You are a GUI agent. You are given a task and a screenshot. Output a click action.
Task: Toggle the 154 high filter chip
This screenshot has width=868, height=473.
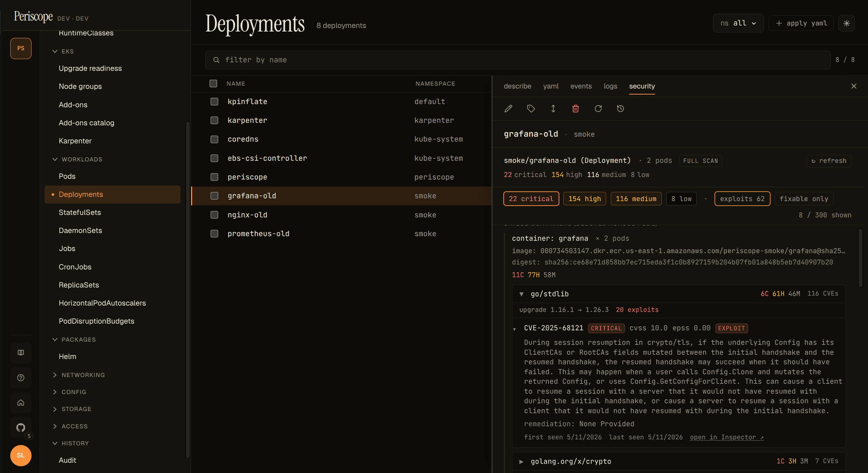click(x=585, y=199)
